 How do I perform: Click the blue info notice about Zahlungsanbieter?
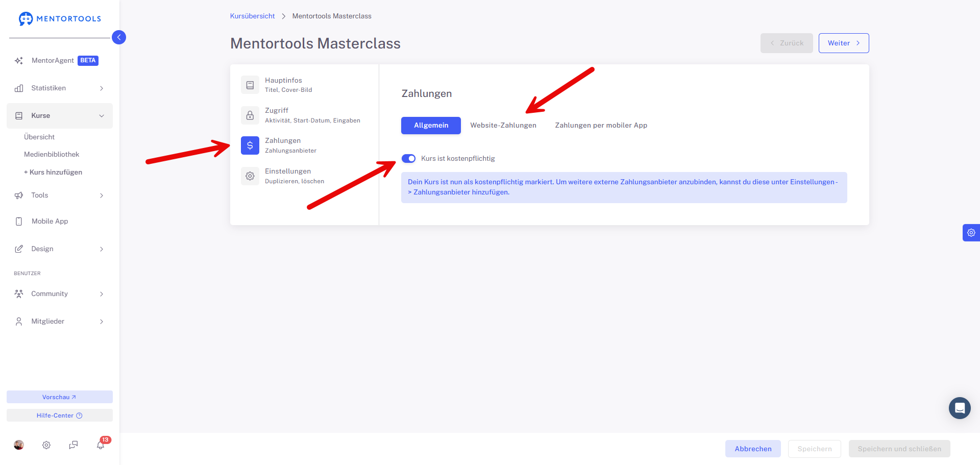624,187
